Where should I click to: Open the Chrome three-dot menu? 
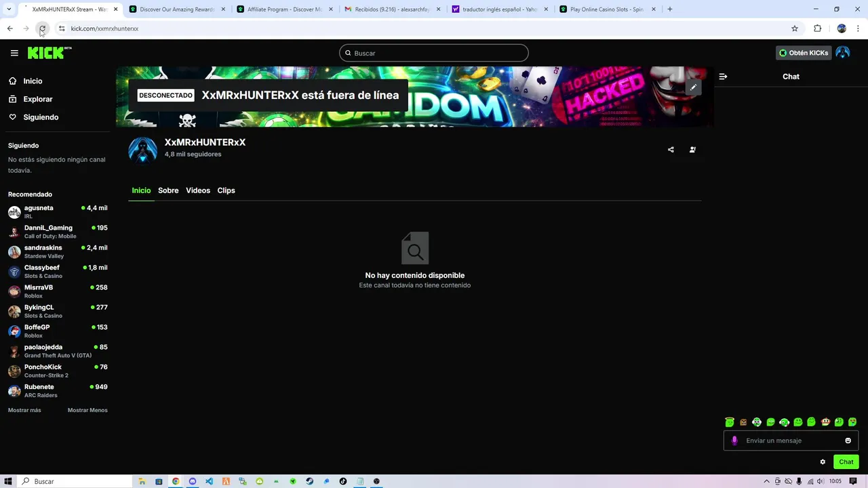point(859,28)
